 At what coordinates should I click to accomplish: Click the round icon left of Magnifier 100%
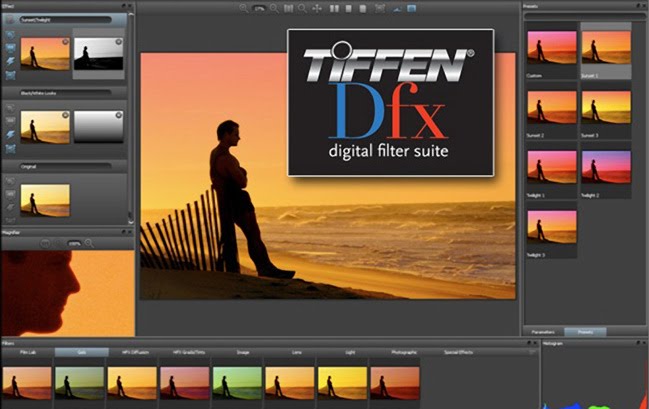click(45, 243)
